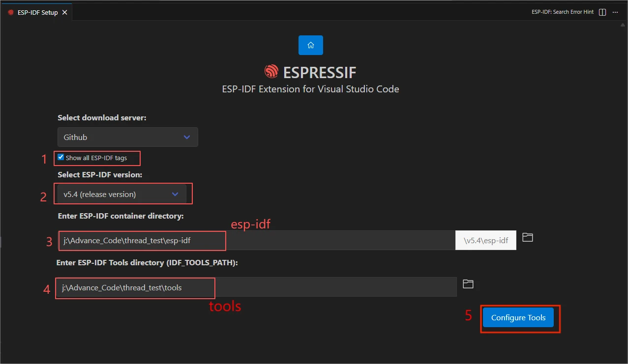628x364 pixels.
Task: Click the 'ESP-IDF Extension for Visual Studio Code' subtitle
Action: (x=310, y=89)
